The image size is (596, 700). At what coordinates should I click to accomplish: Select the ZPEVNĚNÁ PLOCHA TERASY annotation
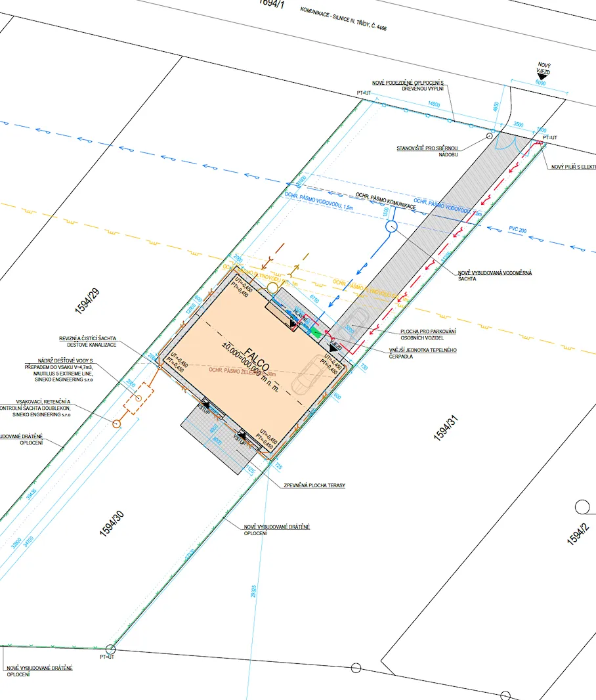(314, 485)
